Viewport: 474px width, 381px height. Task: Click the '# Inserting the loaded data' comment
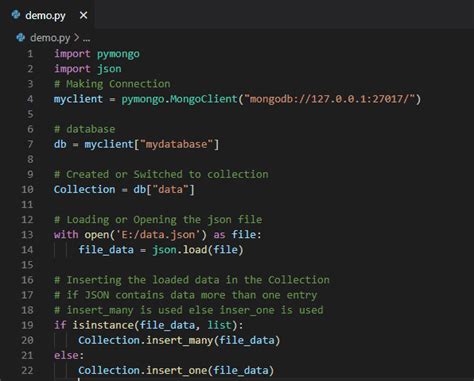(192, 280)
